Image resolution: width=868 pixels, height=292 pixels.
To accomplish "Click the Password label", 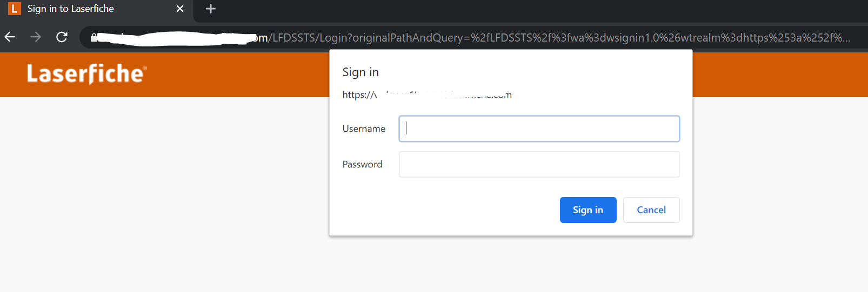I will click(362, 164).
